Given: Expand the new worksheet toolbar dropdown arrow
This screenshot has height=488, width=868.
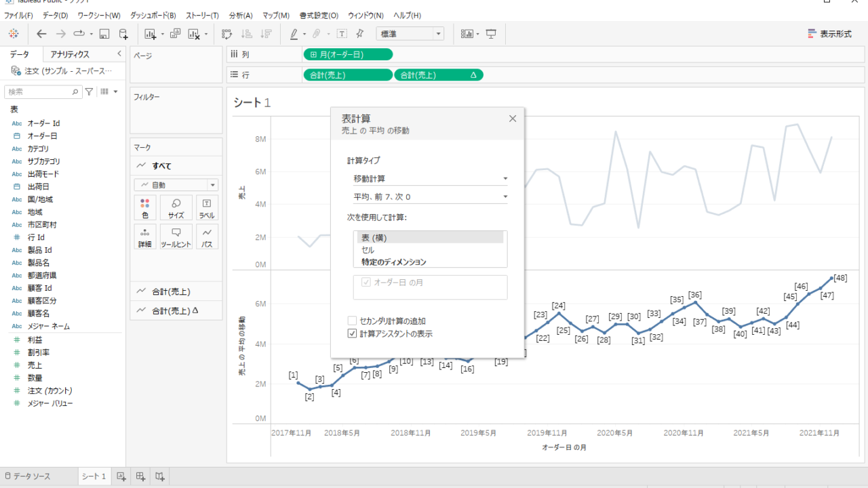Looking at the screenshot, I should (163, 34).
